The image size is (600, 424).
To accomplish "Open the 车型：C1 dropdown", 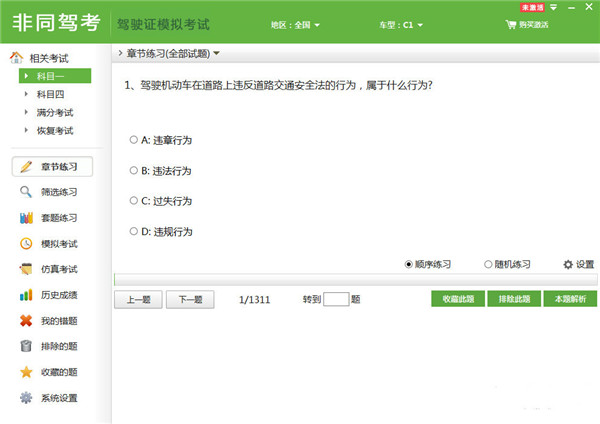I will [x=401, y=25].
